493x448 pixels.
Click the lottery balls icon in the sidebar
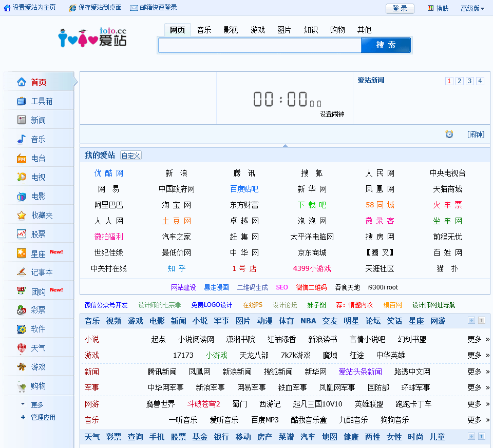coord(22,310)
